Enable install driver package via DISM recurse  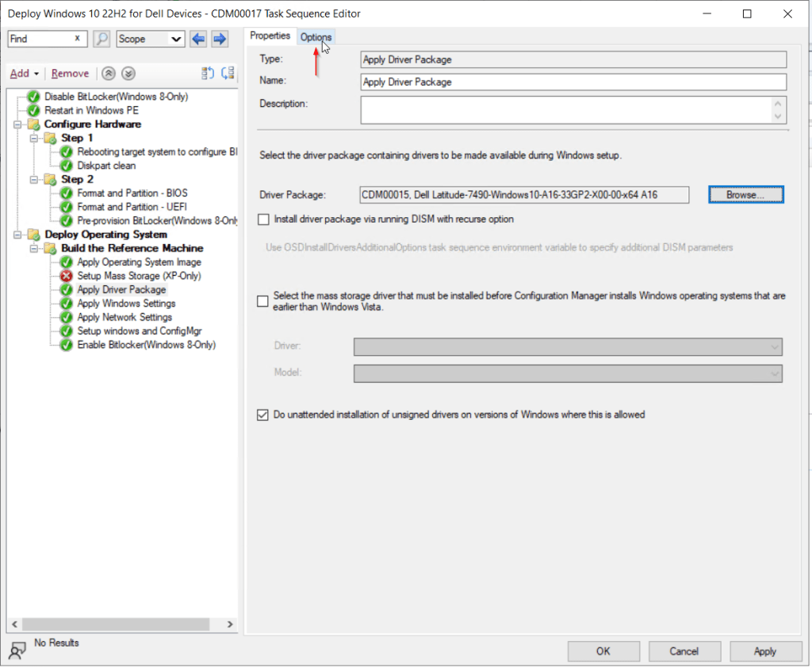coord(263,219)
